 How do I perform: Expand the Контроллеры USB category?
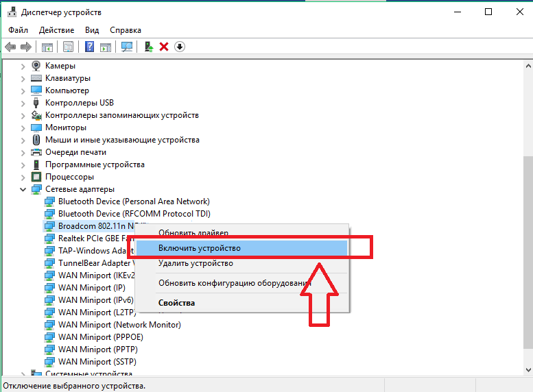pos(23,103)
